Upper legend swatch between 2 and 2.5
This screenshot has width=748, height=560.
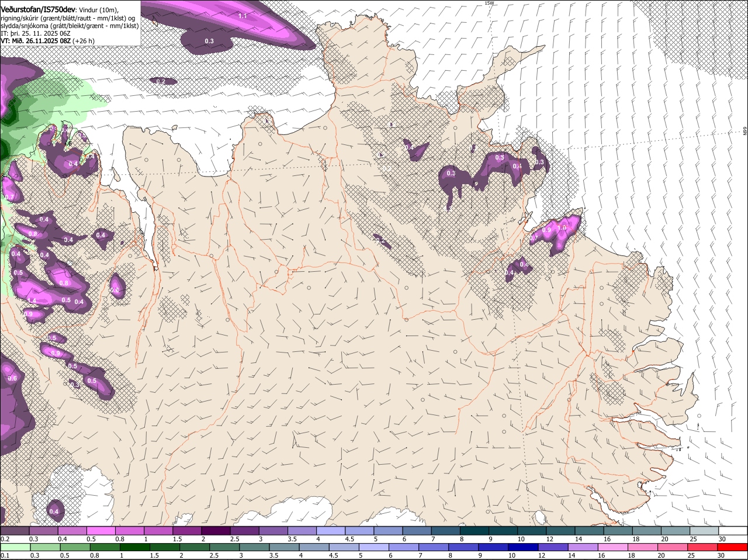click(x=216, y=530)
